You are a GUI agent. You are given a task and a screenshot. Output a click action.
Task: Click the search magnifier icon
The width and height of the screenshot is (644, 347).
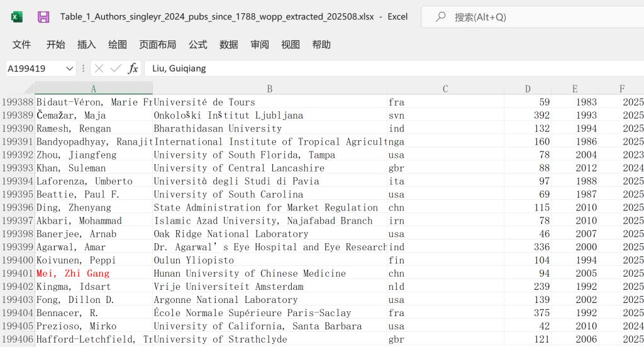pos(441,17)
